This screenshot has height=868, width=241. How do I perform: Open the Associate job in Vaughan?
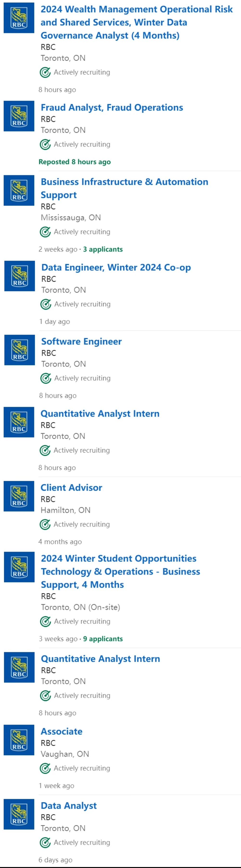[62, 731]
